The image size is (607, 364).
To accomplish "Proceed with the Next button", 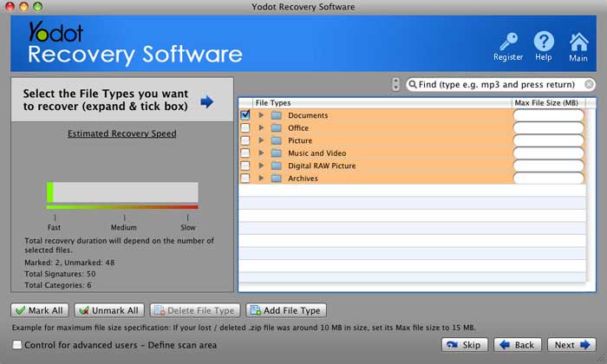I will (x=571, y=345).
